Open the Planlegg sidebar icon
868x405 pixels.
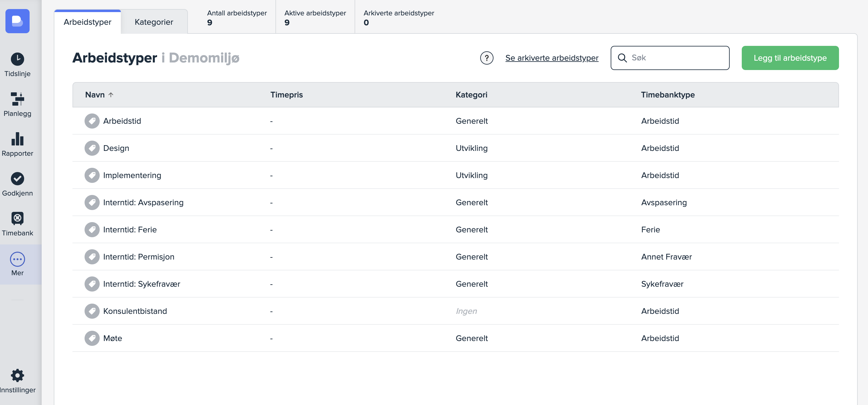click(x=17, y=99)
